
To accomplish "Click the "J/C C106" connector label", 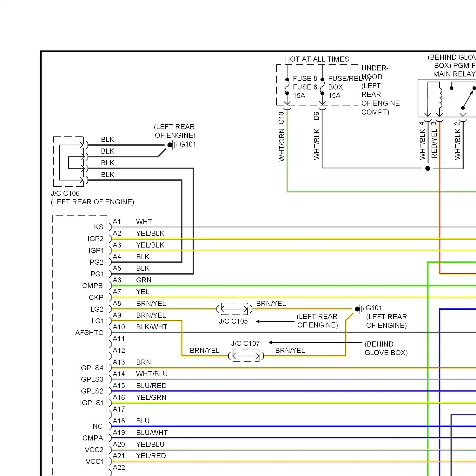I will [65, 194].
